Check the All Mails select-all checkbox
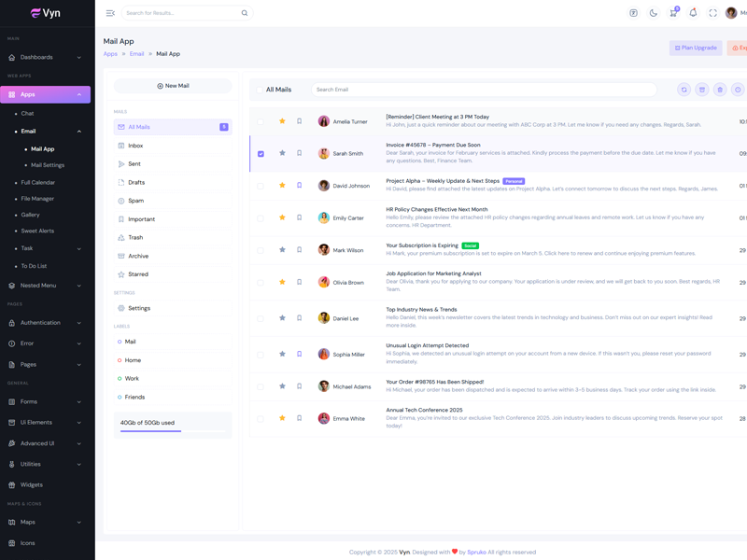 [260, 90]
